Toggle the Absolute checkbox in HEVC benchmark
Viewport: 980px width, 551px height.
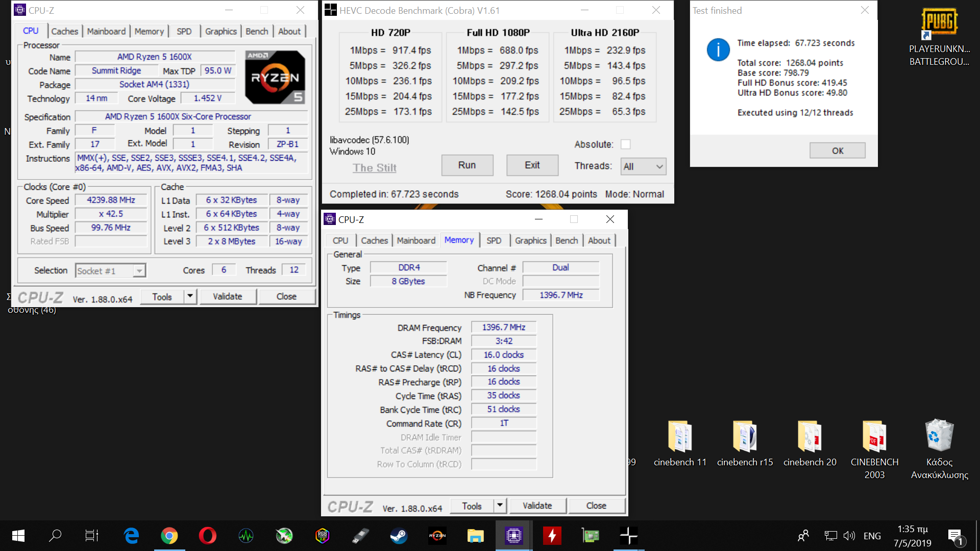tap(625, 144)
